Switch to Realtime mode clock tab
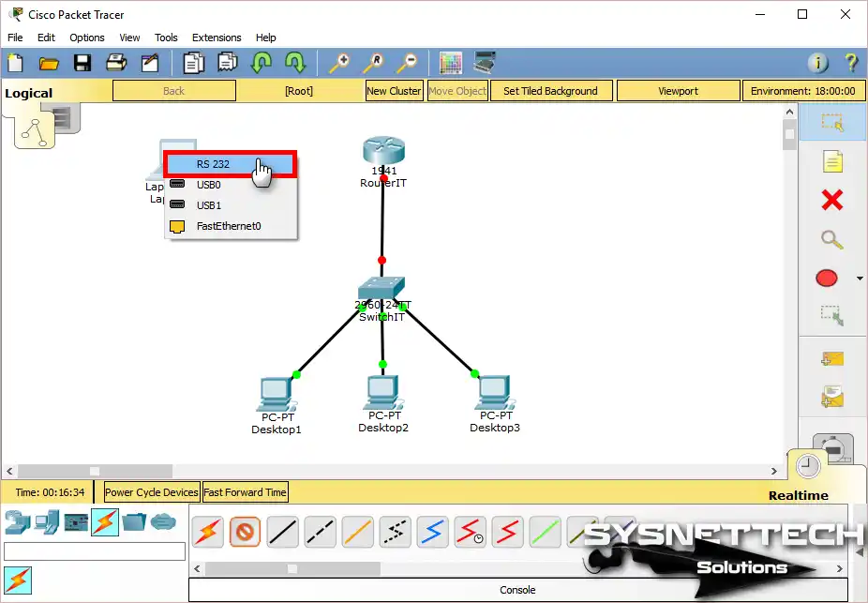Screen dimensions: 868x603 point(807,466)
